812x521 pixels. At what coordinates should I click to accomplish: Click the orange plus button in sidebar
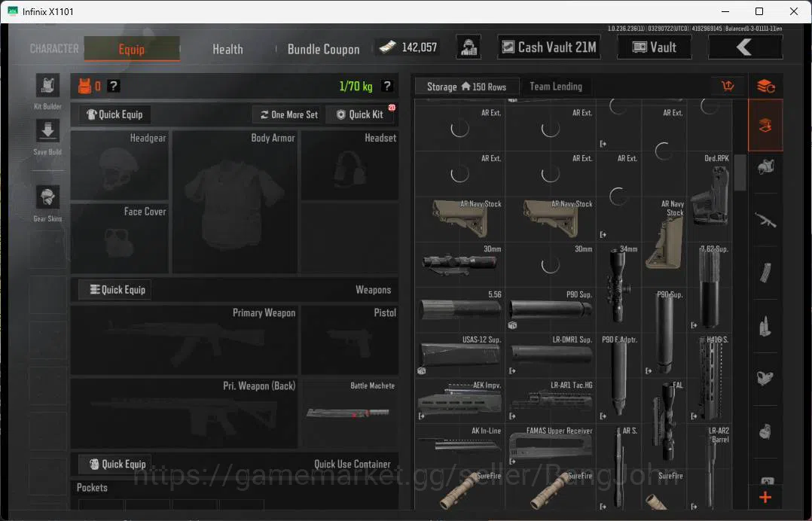pos(765,497)
